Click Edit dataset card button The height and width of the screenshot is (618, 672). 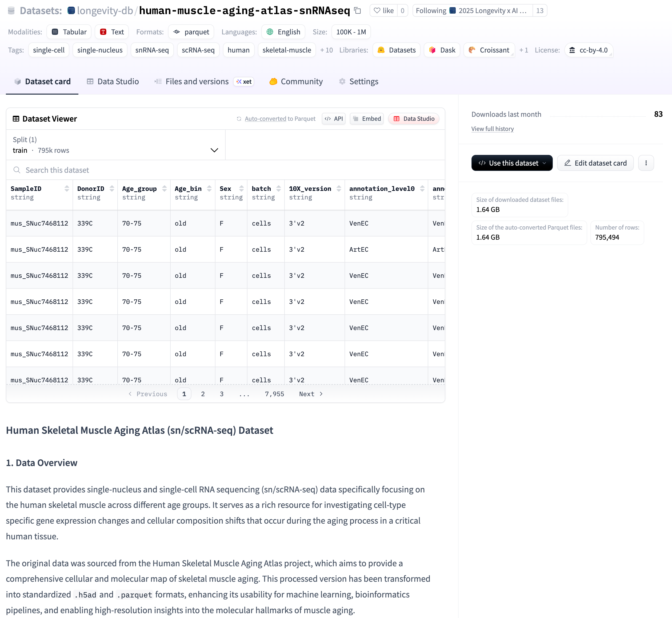point(595,163)
